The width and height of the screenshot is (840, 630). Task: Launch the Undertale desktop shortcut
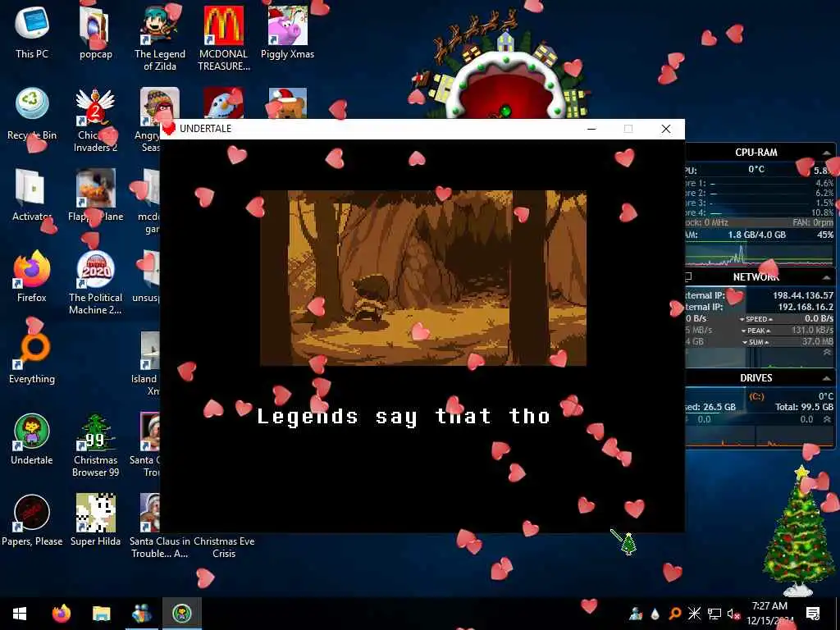click(32, 438)
